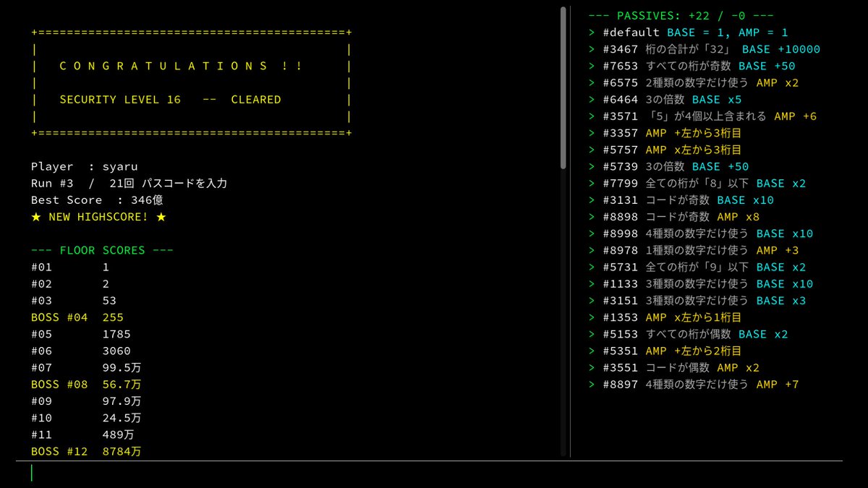Screen dimensions: 868x488
Task: Select passive #6464 BASE x5
Action: point(665,100)
